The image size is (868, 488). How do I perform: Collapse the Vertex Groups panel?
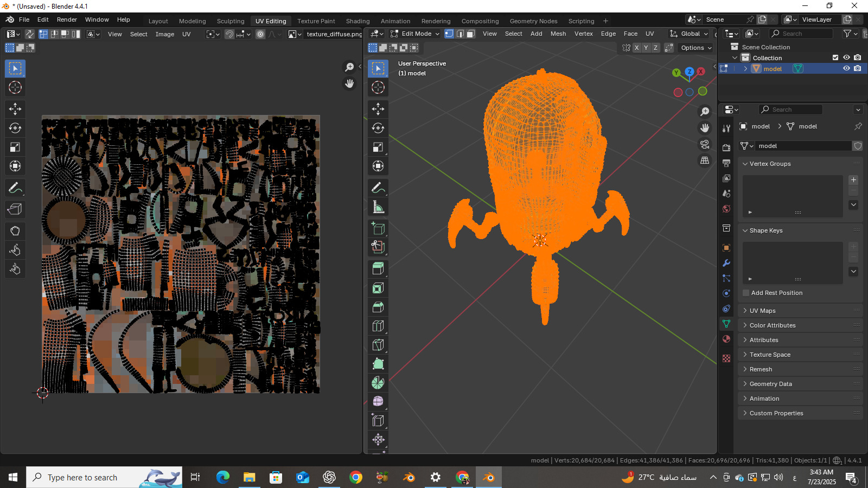[800, 164]
